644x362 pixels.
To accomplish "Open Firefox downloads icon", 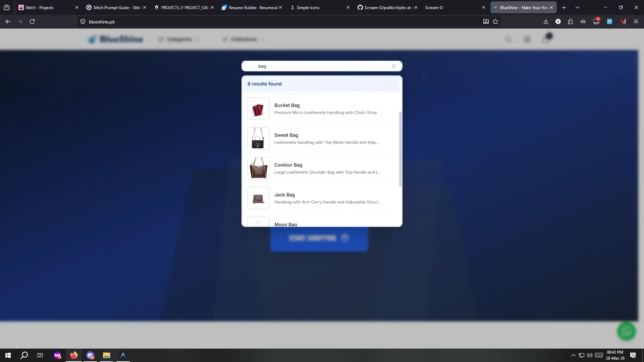I will 546,21.
